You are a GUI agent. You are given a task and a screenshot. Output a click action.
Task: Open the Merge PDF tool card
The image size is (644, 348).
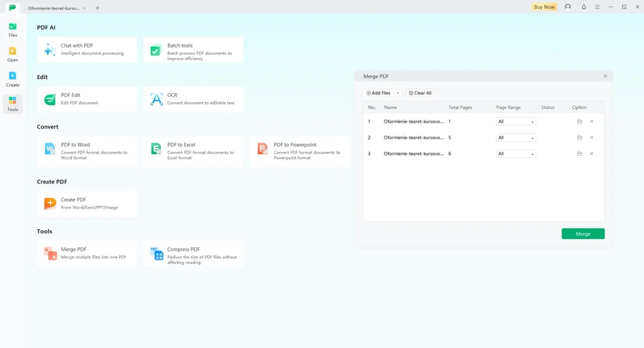(x=87, y=253)
